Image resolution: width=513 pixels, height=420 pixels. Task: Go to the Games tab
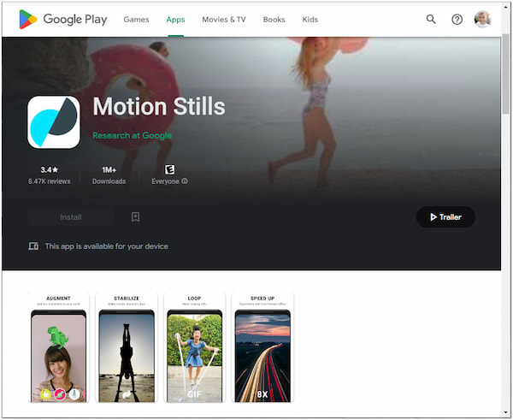coord(136,20)
